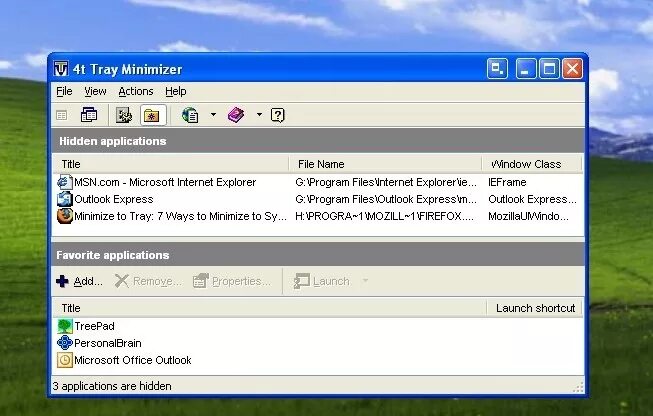Click the minimize-to-tray title bar button
Screen dimensions: 653x416
pyautogui.click(x=498, y=69)
